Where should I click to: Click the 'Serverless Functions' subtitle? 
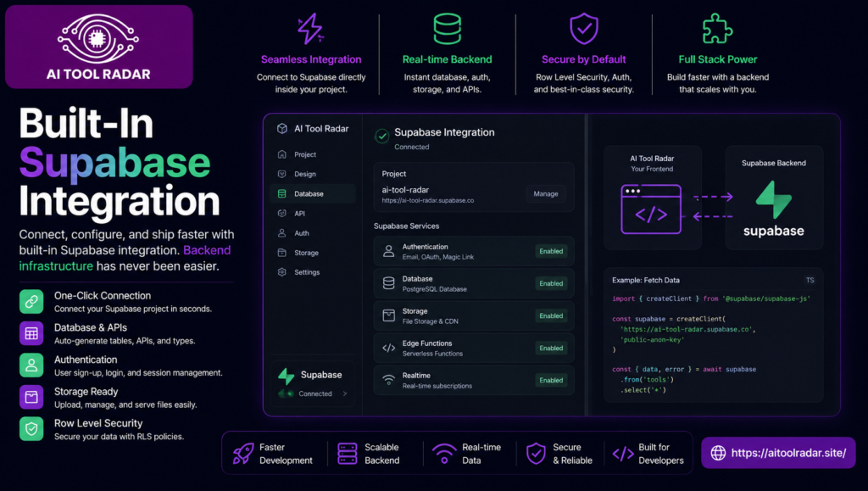point(432,354)
